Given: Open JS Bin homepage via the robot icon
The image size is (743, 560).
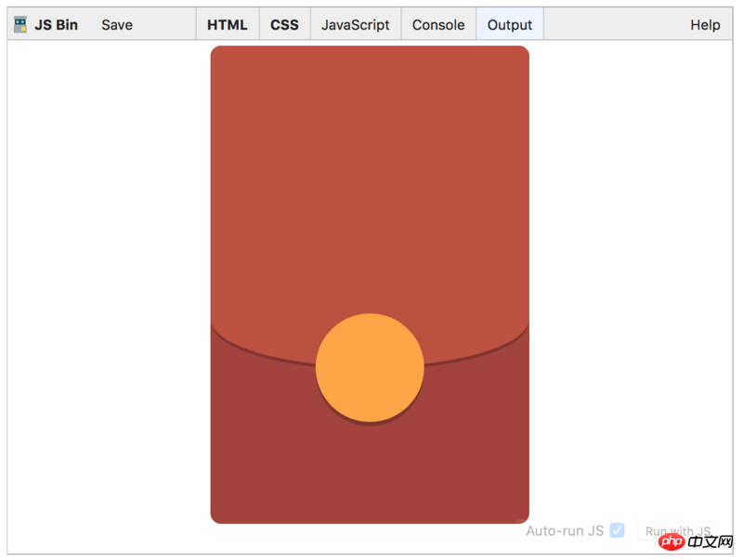Looking at the screenshot, I should click(19, 24).
